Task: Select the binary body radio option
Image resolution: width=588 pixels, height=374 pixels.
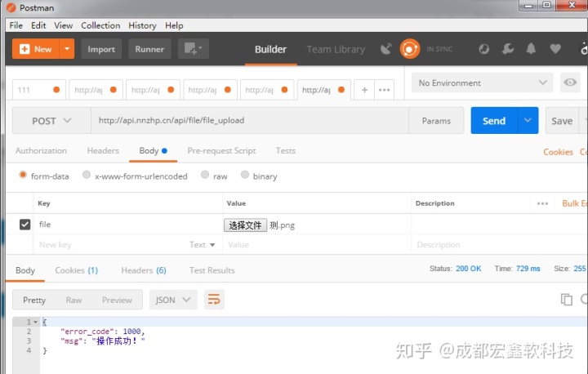Action: 245,175
